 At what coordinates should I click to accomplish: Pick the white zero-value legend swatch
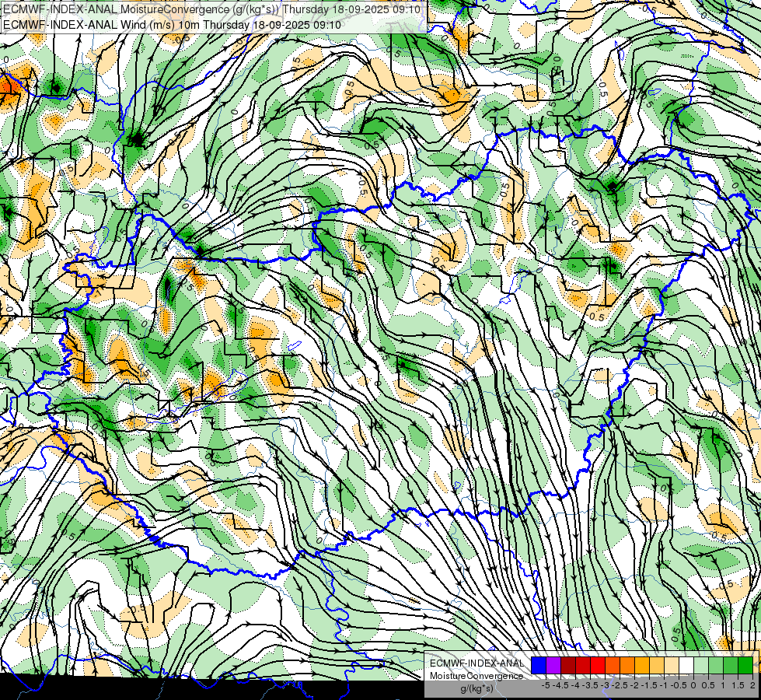[686, 665]
